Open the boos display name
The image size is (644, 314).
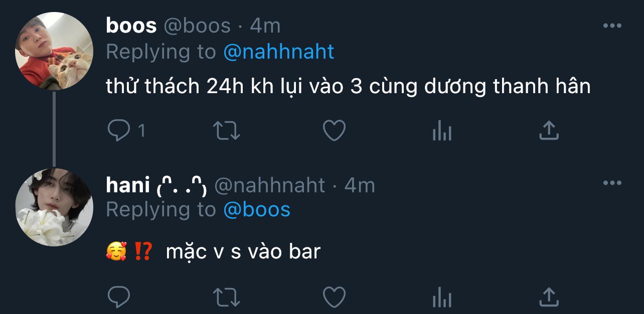point(131,26)
